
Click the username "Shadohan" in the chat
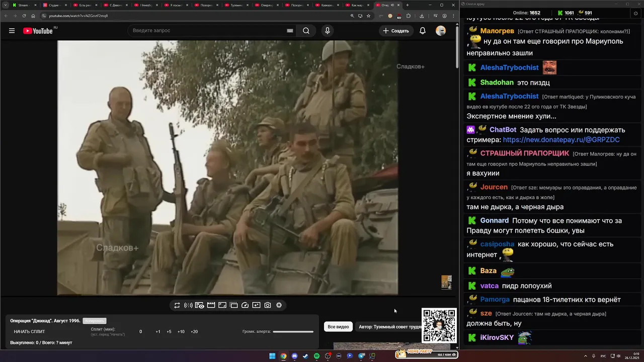[497, 82]
